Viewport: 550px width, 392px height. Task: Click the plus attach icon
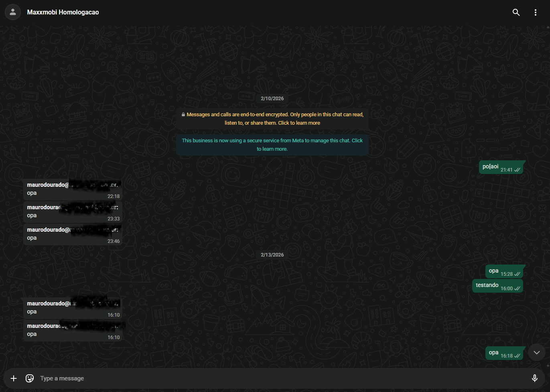click(x=14, y=378)
